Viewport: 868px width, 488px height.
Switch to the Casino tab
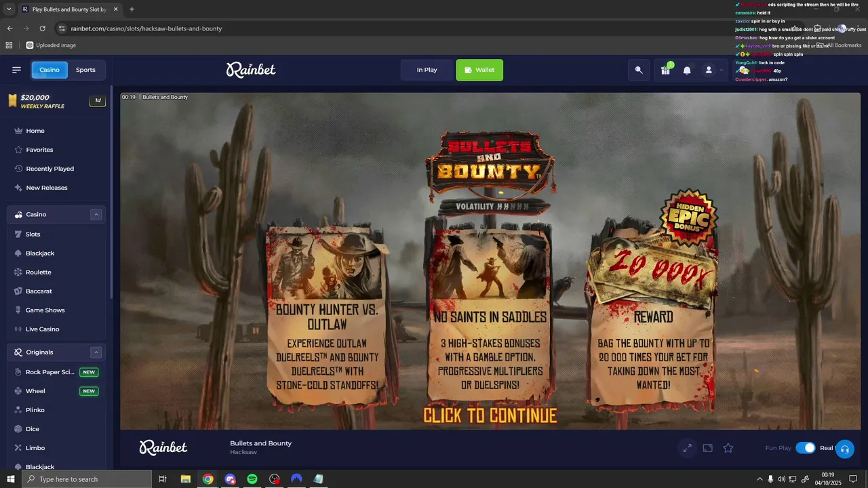[50, 70]
